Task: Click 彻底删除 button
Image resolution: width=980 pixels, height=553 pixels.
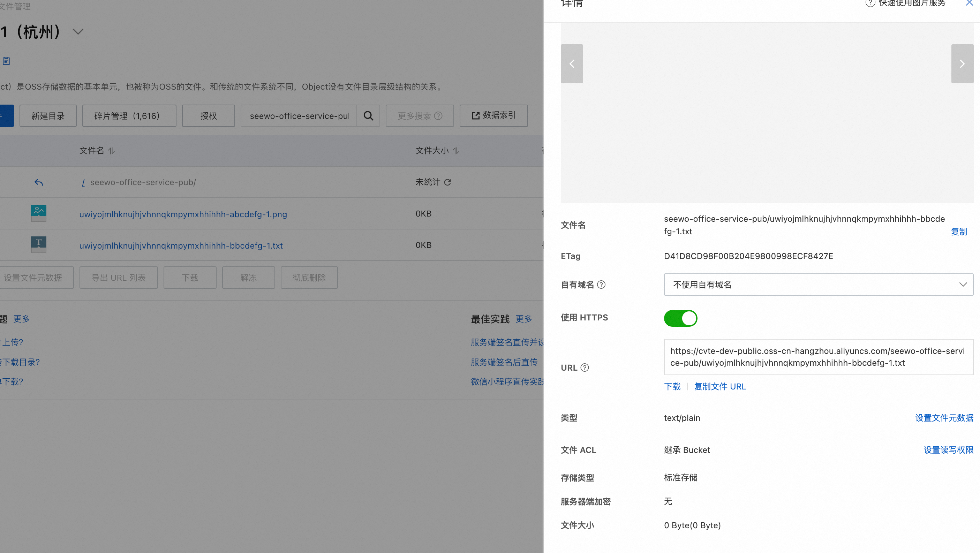Action: tap(309, 278)
